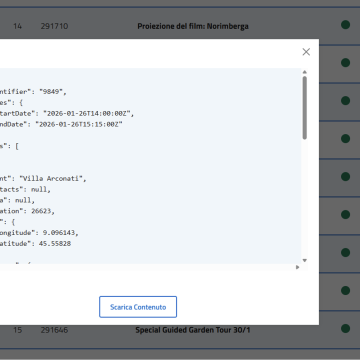The width and height of the screenshot is (360, 360).
Task: Click the green status dot for Special Guided Garden Tour row
Action: (x=345, y=328)
